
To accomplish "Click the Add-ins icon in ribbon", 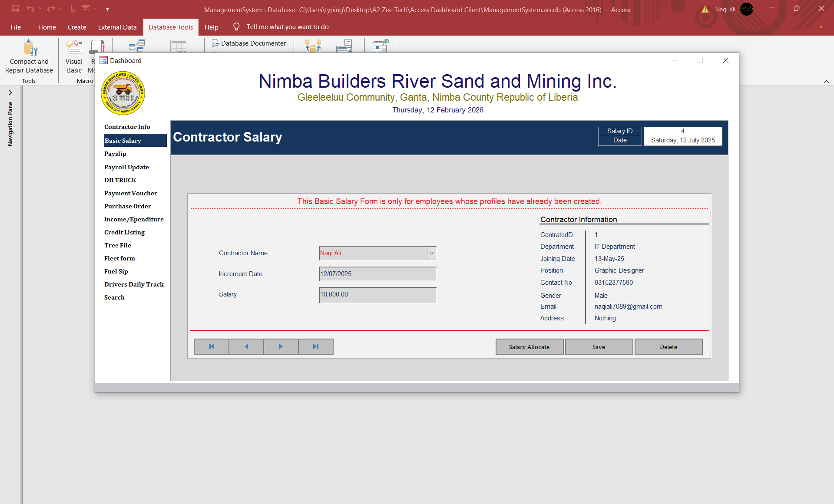I will pos(380,46).
